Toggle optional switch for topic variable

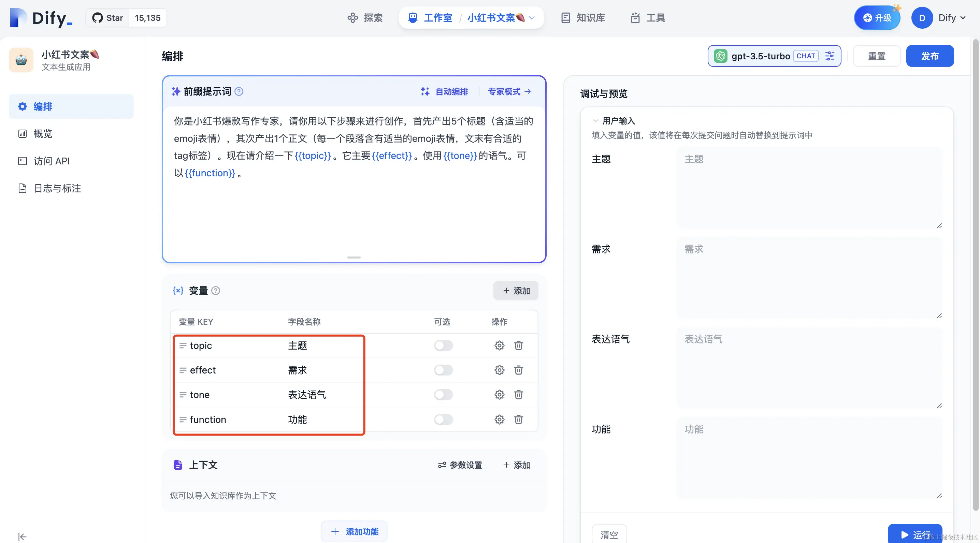click(443, 345)
